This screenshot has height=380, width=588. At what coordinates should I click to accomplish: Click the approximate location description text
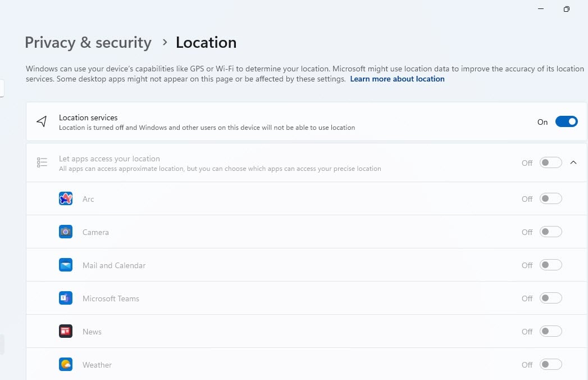pos(220,169)
